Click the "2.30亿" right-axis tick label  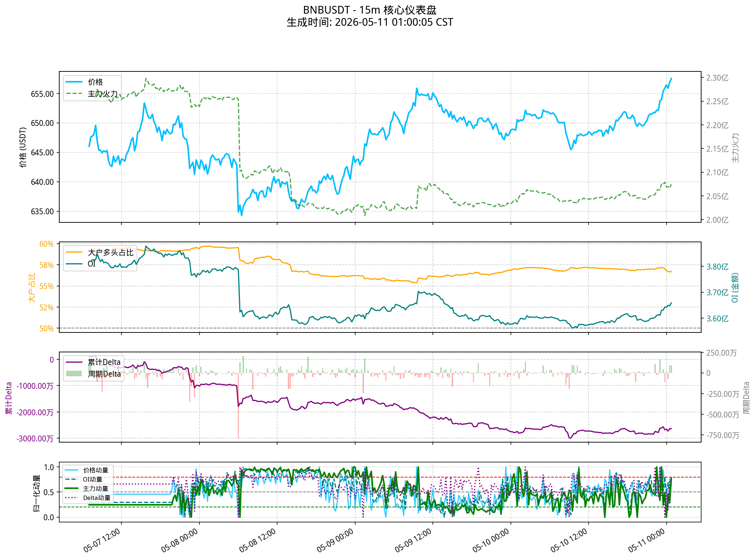[717, 78]
